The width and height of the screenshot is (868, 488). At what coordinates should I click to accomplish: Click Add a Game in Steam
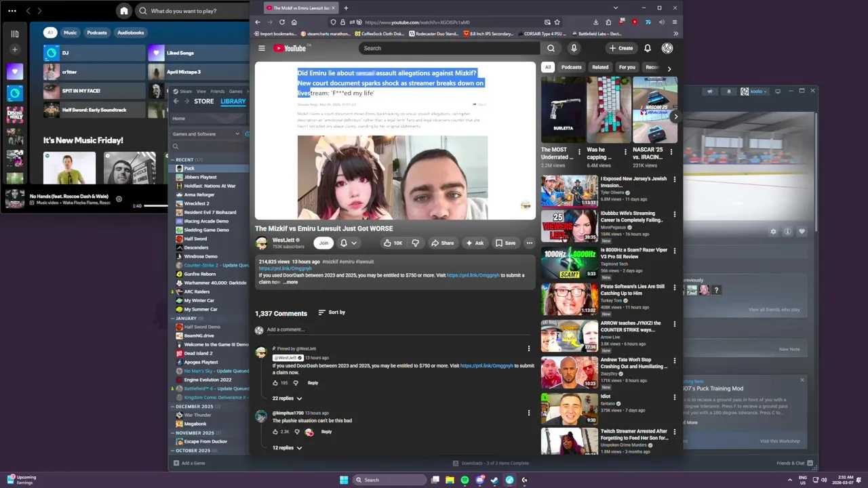189,463
